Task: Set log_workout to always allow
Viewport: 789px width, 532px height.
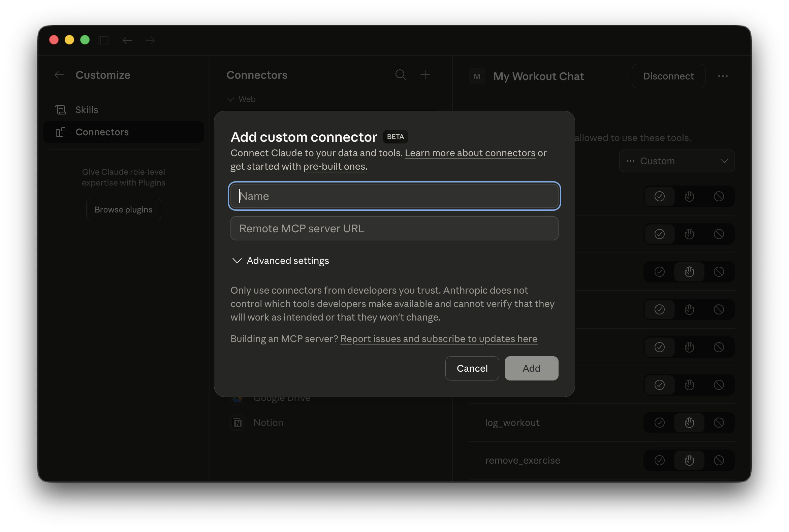Action: tap(659, 423)
